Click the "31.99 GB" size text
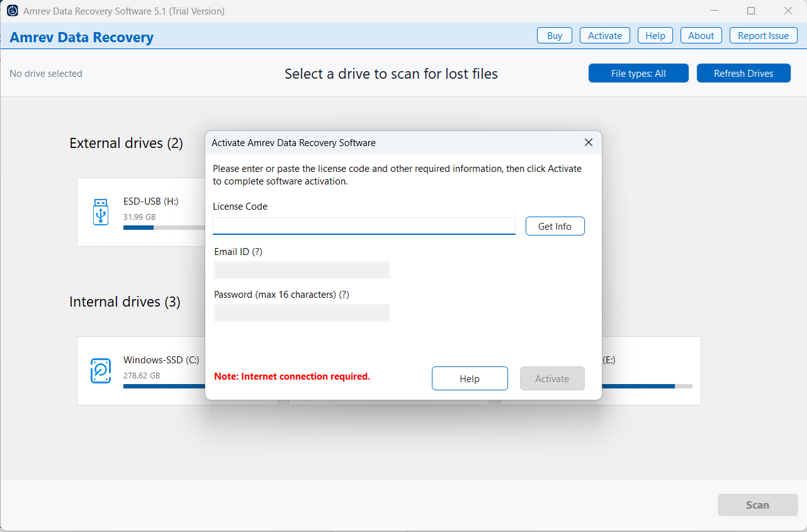 [x=139, y=217]
